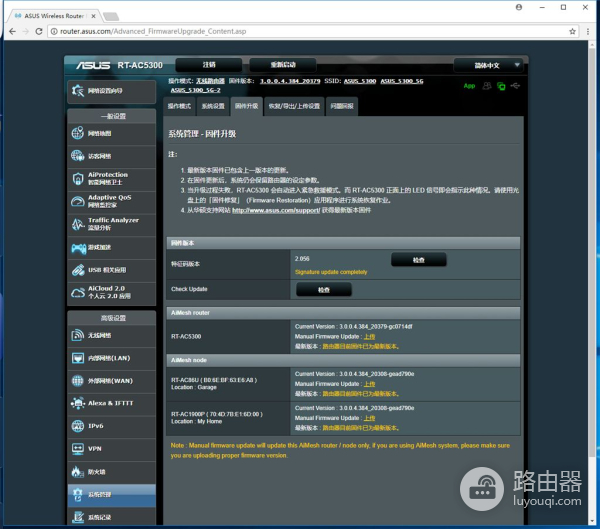The width and height of the screenshot is (600, 529).
Task: Click the 重新启动 reboot button
Action: tap(284, 65)
